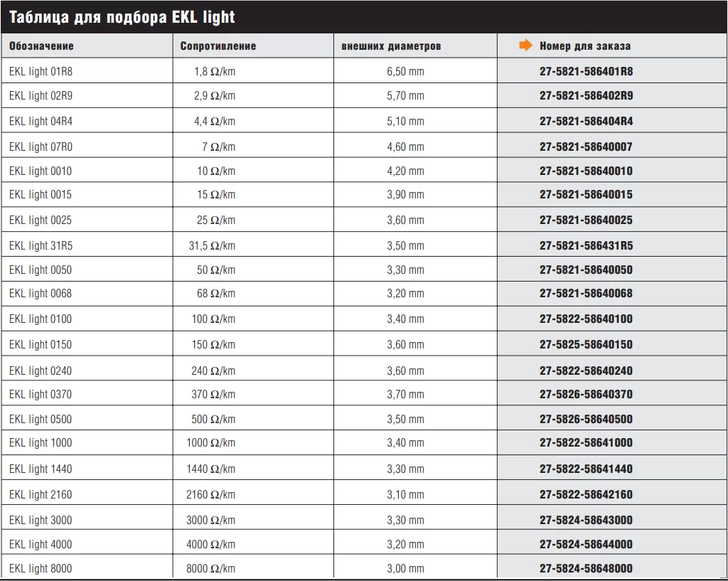
Task: Click order number 27-5825-58640150
Action: pyautogui.click(x=586, y=345)
